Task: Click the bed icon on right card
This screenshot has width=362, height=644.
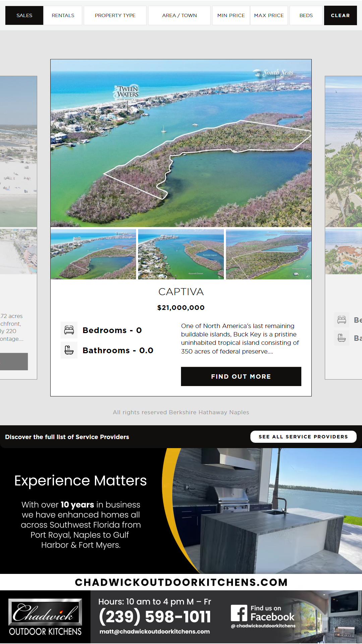Action: pyautogui.click(x=342, y=320)
